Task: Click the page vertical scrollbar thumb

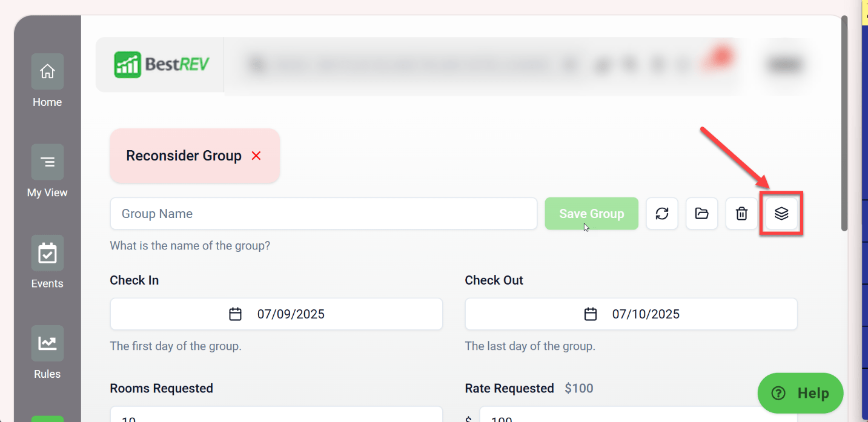Action: [x=844, y=124]
